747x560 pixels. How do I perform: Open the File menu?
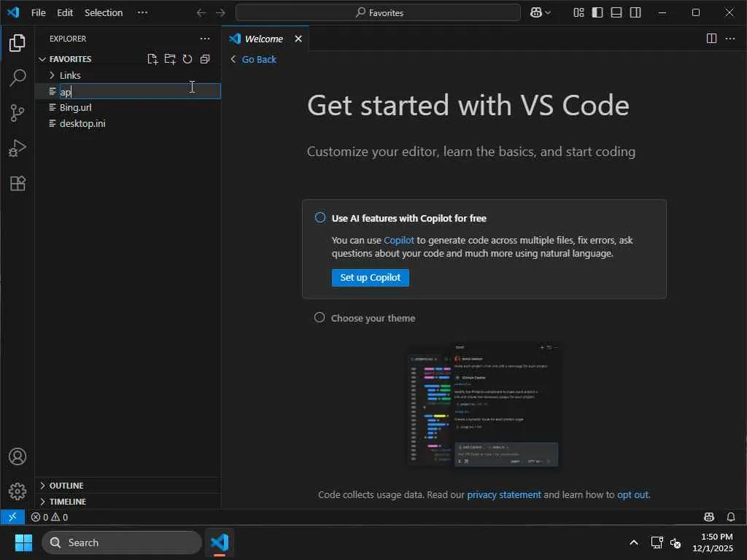[x=38, y=13]
